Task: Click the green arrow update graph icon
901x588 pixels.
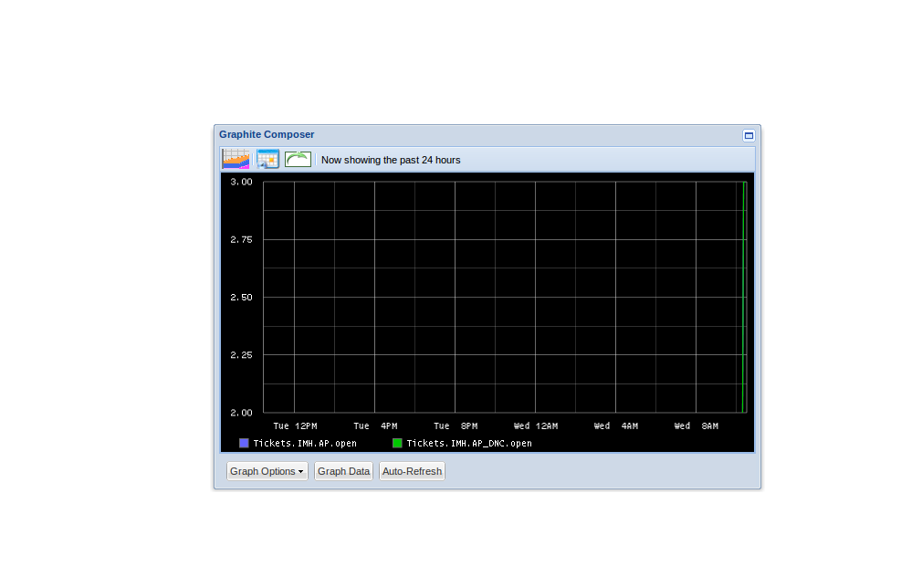Action: coord(298,159)
